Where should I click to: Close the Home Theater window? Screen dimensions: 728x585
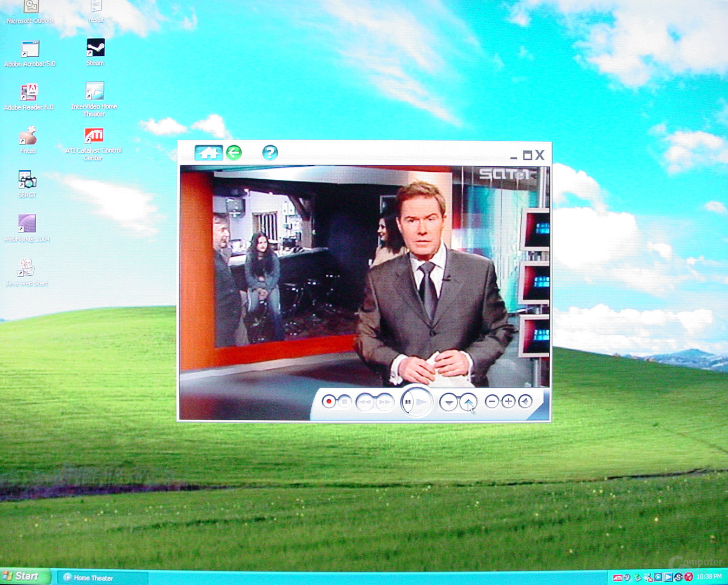(x=540, y=155)
